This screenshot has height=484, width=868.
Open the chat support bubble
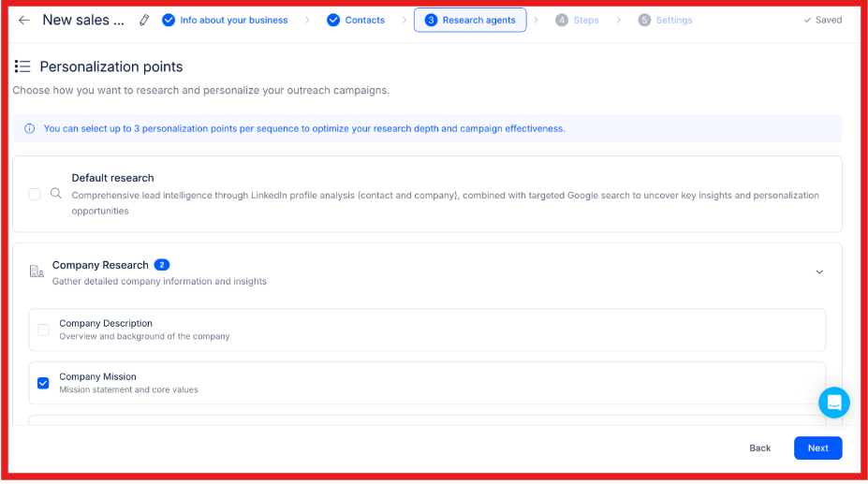click(x=833, y=403)
